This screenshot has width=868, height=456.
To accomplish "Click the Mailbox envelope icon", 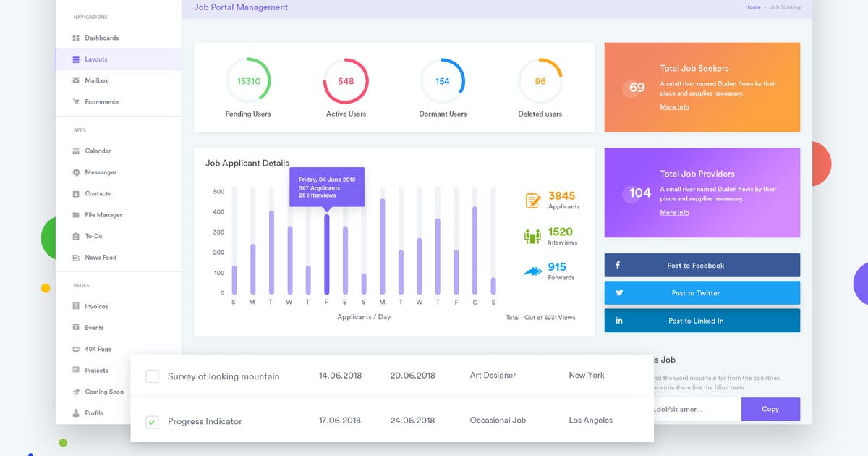I will [x=76, y=80].
